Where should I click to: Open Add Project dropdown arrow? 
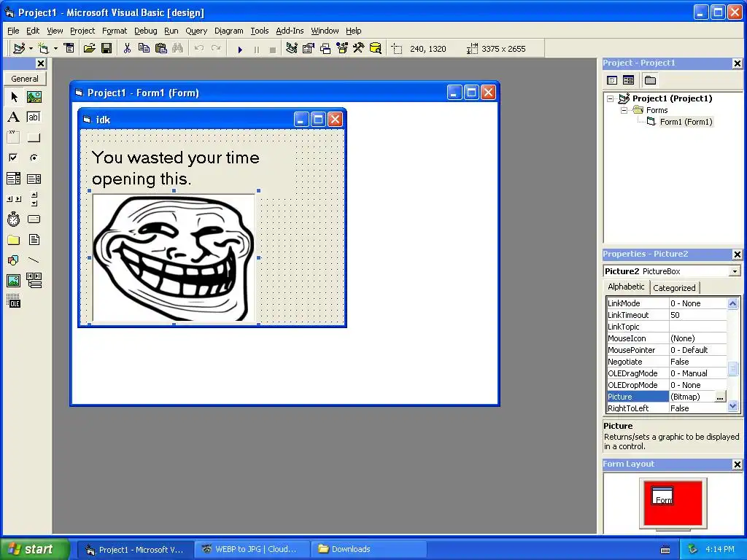[x=31, y=49]
